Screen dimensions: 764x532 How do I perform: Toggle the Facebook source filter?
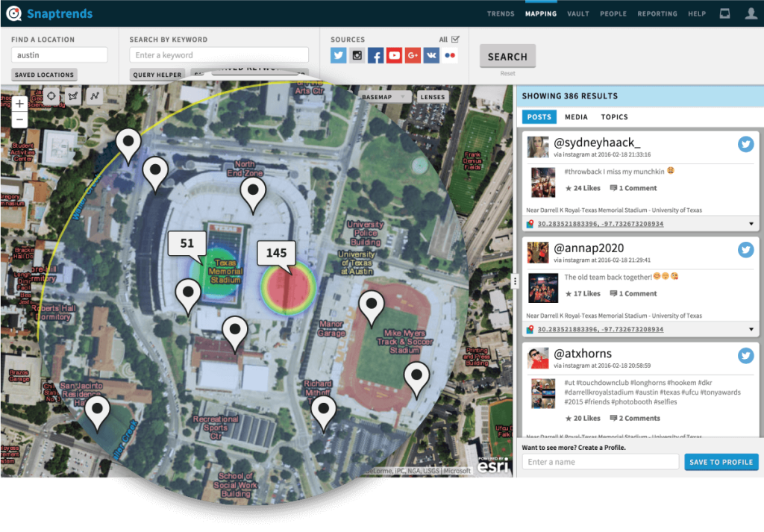[375, 54]
